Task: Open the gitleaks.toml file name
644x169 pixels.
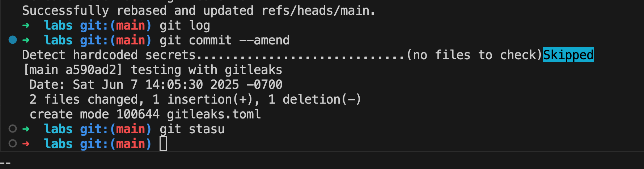Action: tap(213, 114)
